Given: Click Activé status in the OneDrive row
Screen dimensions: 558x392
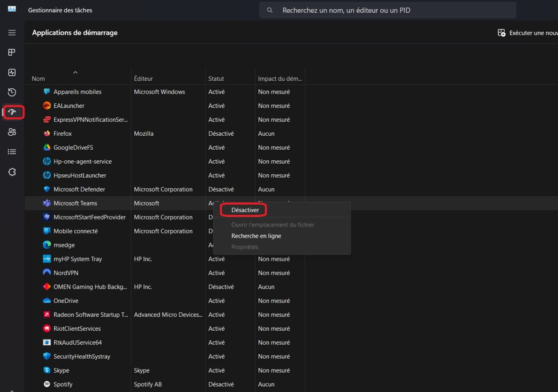Looking at the screenshot, I should [216, 301].
